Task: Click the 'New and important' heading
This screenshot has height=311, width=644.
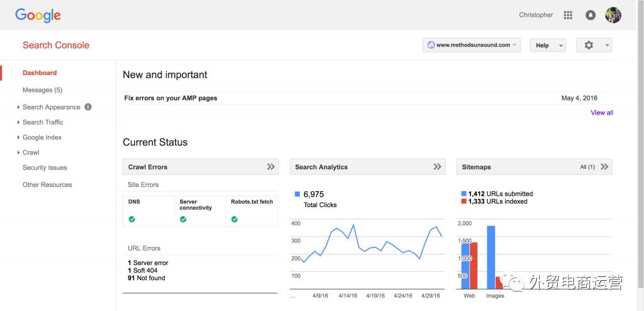Action: click(165, 75)
